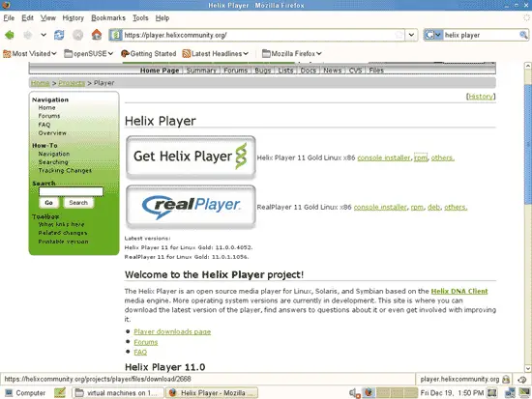
Task: Switch to virtual machines taskbar window
Action: [117, 393]
